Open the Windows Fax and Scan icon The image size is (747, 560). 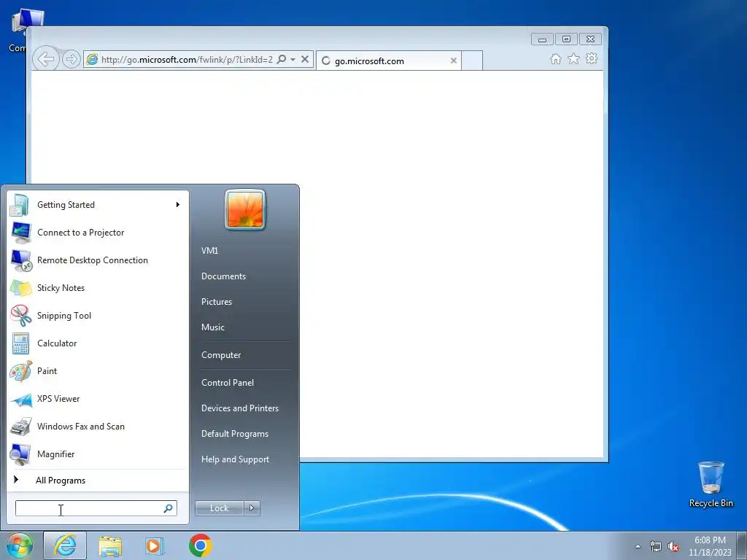20,427
